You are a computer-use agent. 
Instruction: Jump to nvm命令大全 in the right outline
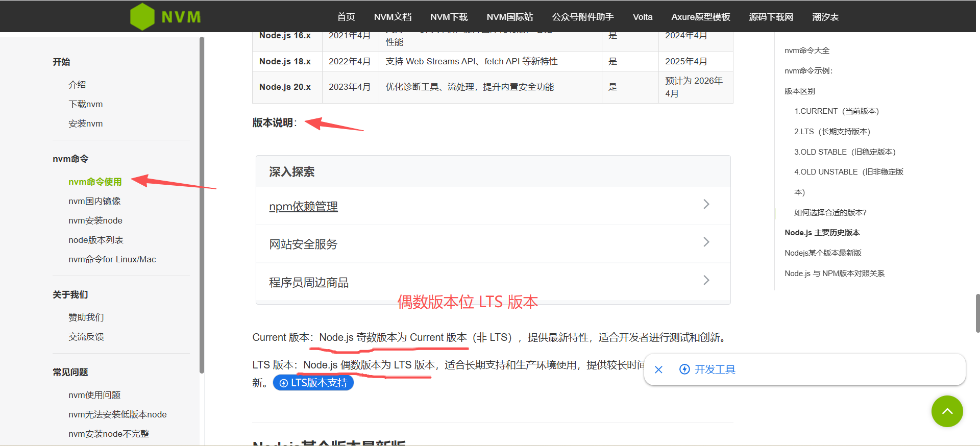pyautogui.click(x=807, y=51)
